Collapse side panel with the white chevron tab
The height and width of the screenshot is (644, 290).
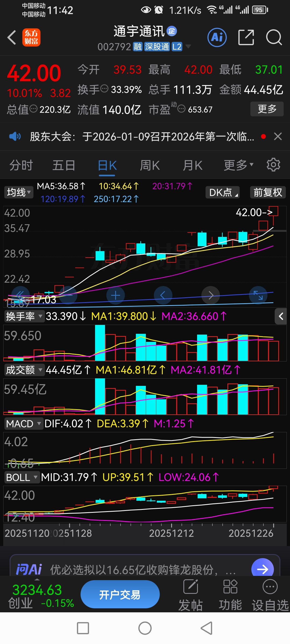coord(281,316)
